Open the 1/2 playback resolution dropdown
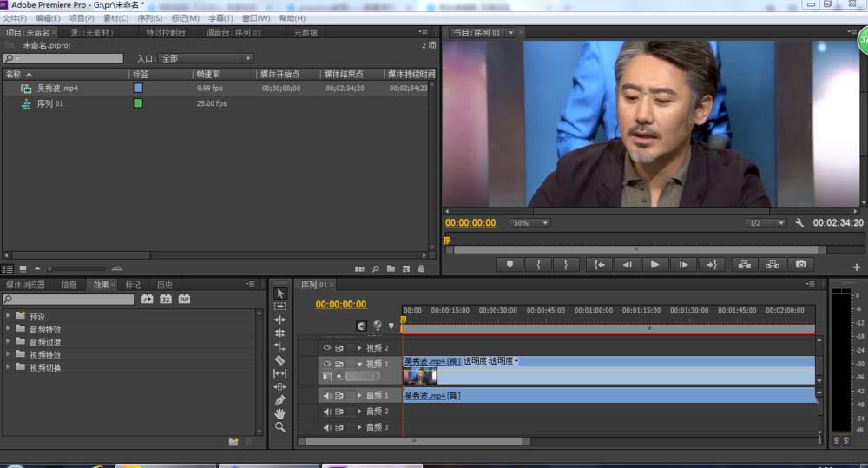 [766, 223]
